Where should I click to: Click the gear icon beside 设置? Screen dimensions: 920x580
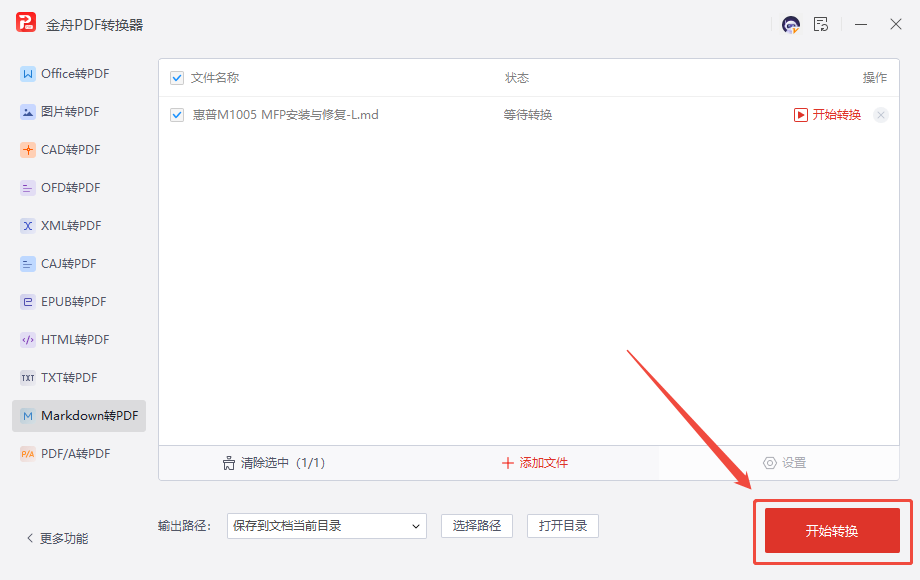click(769, 463)
